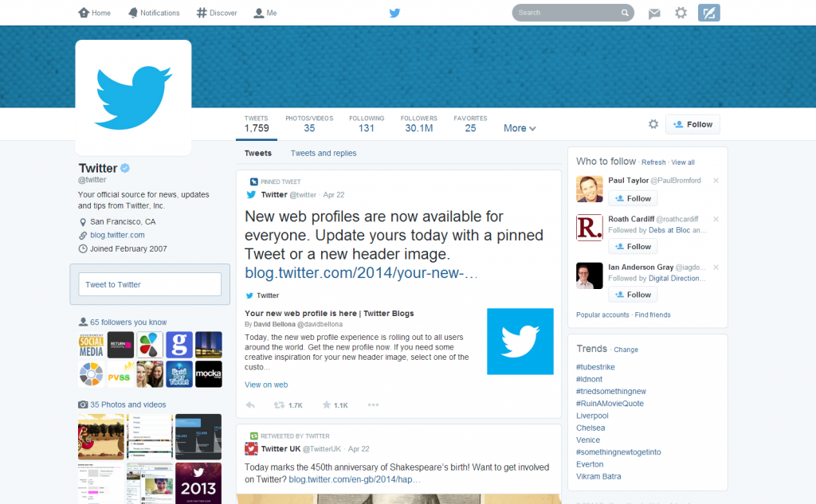Open direct messages envelope icon
This screenshot has height=504, width=816.
(x=654, y=13)
